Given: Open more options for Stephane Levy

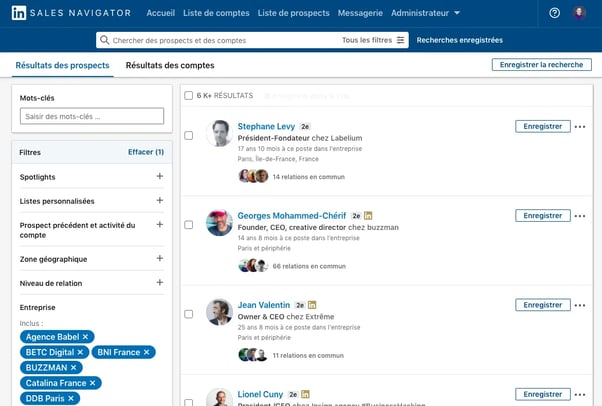Looking at the screenshot, I should click(580, 126).
